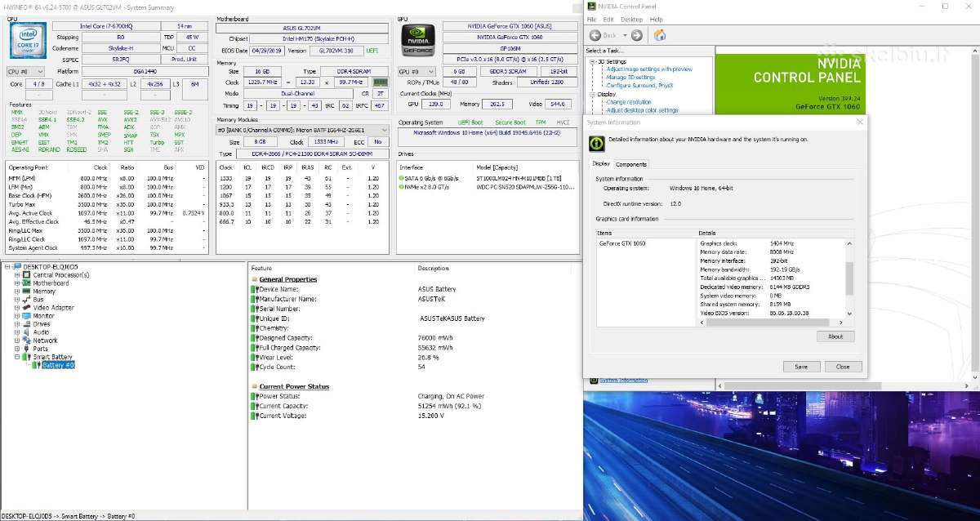Expand the Motherboard tree node

point(17,283)
